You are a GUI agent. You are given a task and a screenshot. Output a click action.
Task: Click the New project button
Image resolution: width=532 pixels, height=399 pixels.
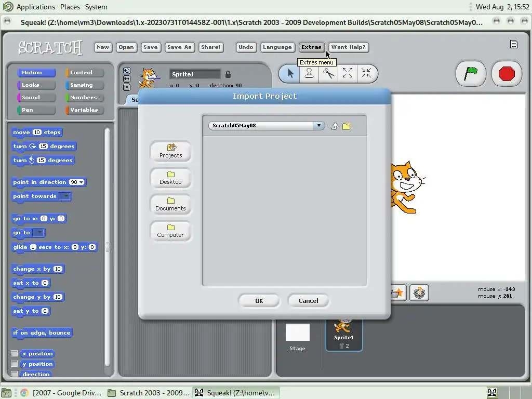coord(103,47)
